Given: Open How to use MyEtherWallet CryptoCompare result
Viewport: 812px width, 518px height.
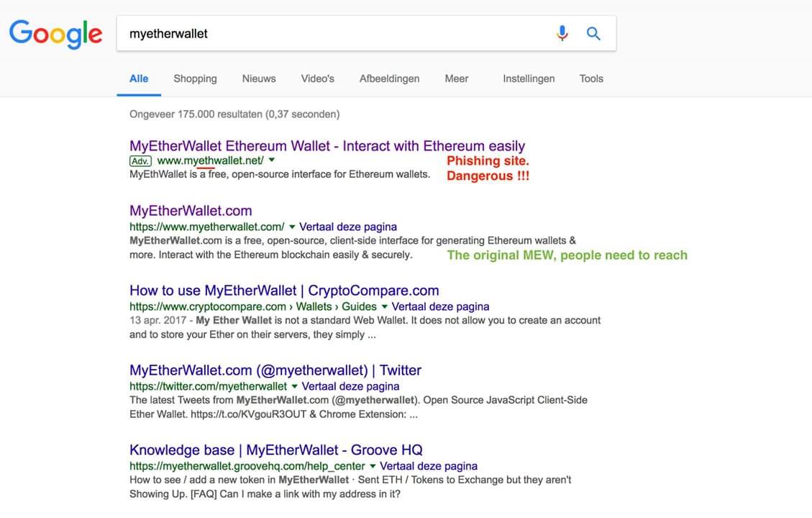Looking at the screenshot, I should 284,291.
